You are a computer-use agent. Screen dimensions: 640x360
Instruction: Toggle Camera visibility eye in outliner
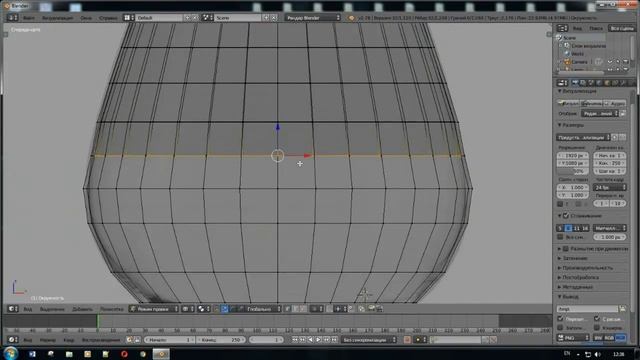pos(610,62)
